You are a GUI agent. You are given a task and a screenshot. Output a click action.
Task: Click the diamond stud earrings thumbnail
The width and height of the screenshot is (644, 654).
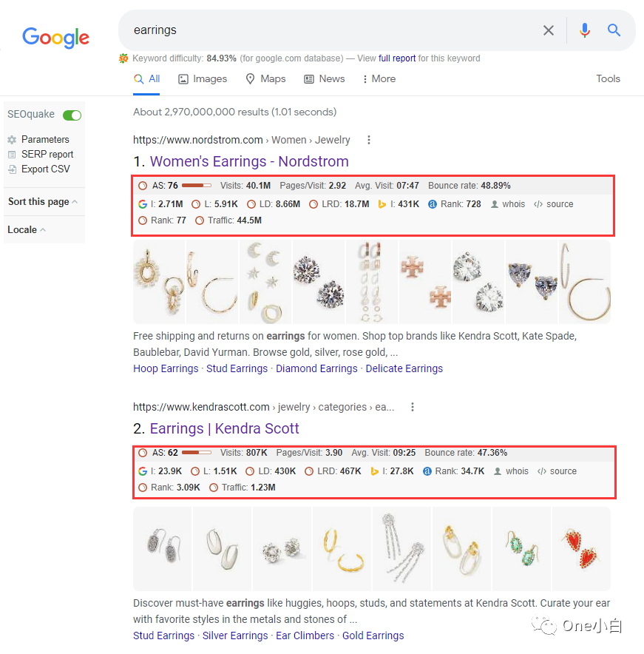pos(318,282)
